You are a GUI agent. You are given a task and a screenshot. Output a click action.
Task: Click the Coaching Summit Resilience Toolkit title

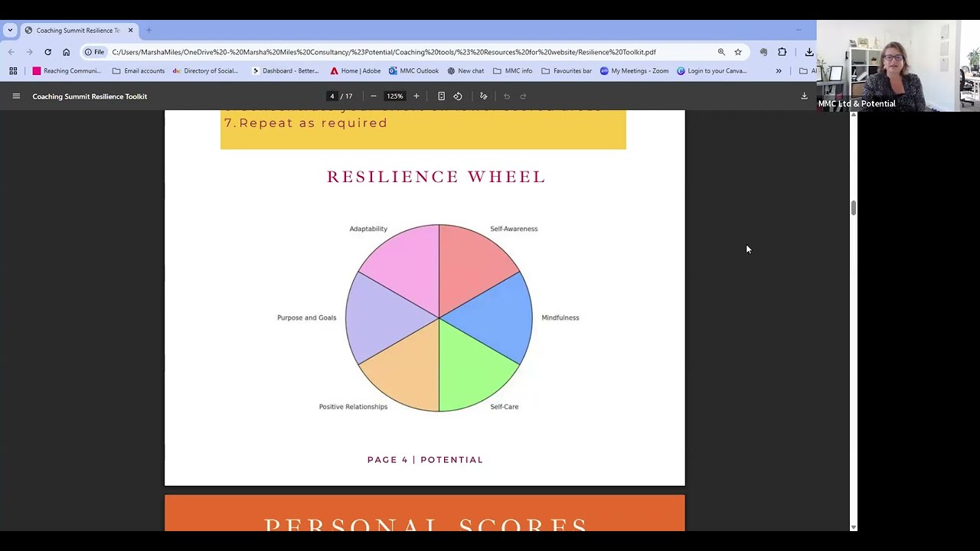coord(90,96)
